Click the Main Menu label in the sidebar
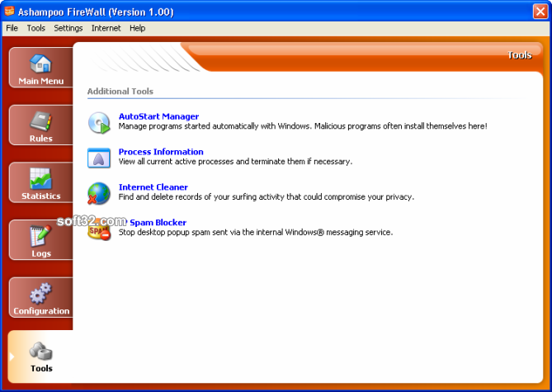Image resolution: width=552 pixels, height=392 pixels. coord(41,81)
